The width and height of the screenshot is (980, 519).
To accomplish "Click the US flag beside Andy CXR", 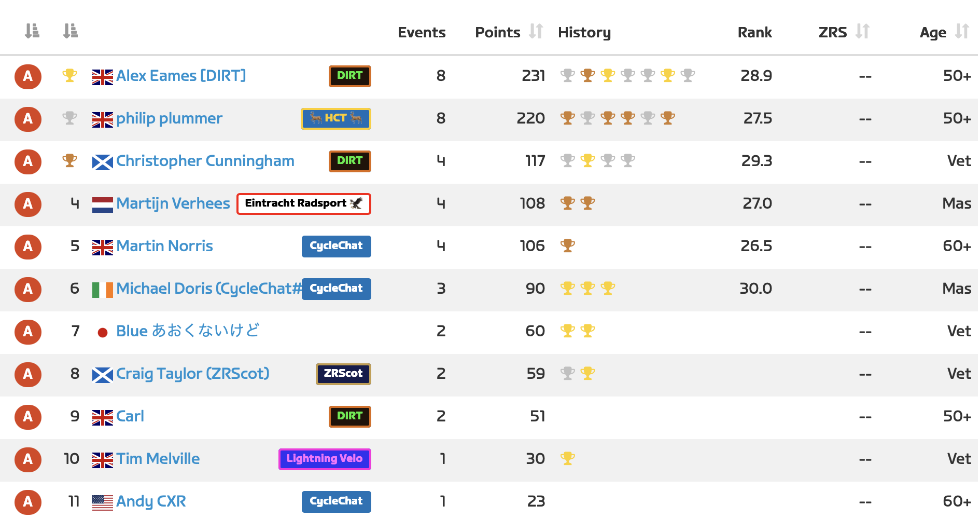I will click(x=102, y=501).
